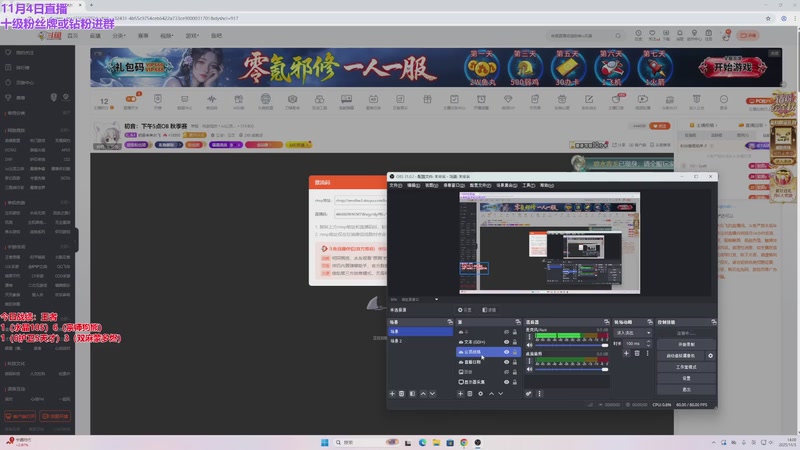Click 开始游戏 button on banner ad
The width and height of the screenshot is (800, 450).
coord(733,67)
